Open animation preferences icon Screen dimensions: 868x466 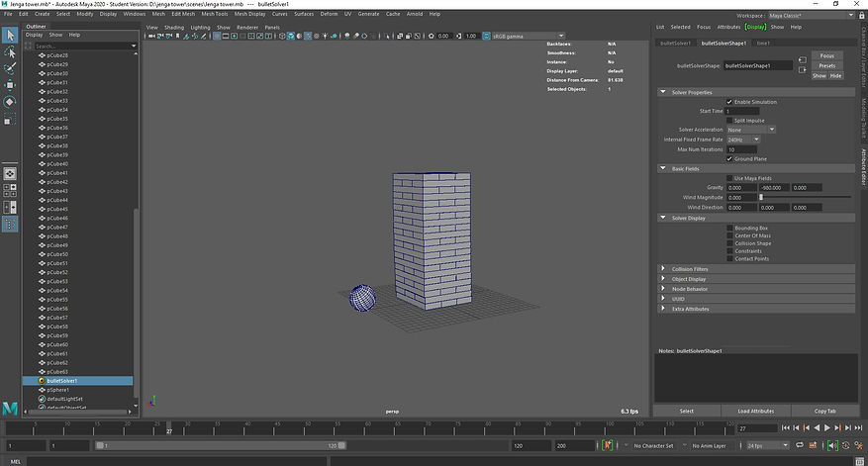click(858, 445)
